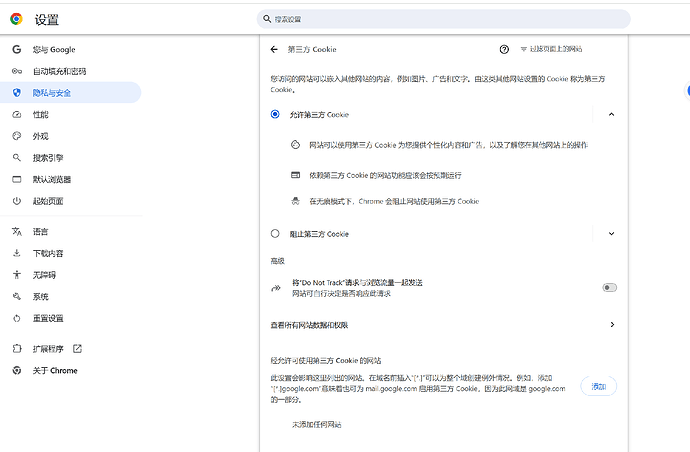
Task: Toggle the Do Not Track switch
Action: (609, 288)
